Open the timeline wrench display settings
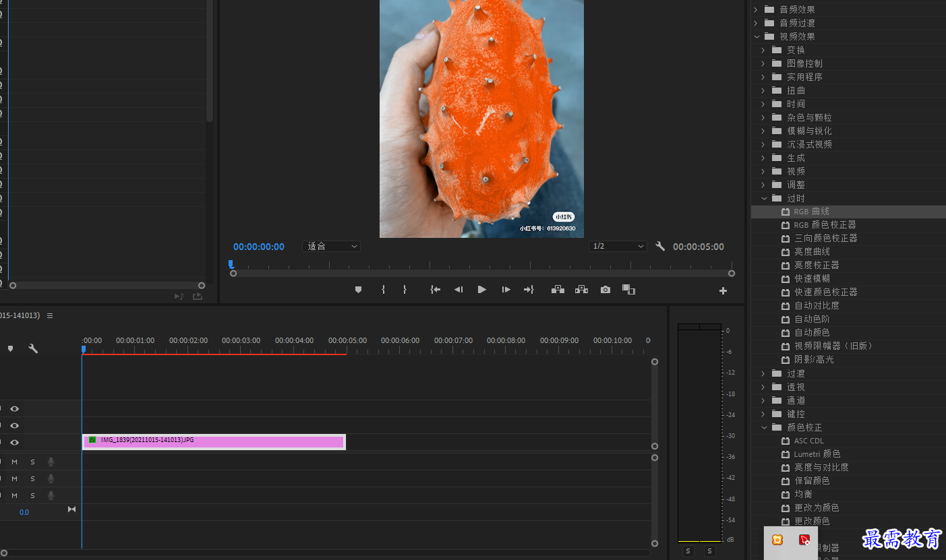This screenshot has width=946, height=560. (32, 348)
